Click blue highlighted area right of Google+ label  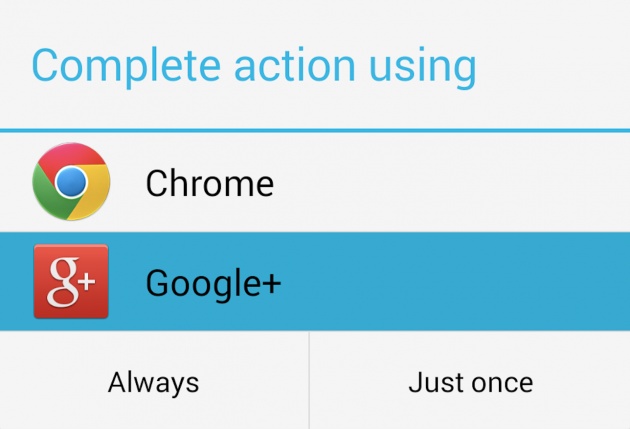[456, 281]
